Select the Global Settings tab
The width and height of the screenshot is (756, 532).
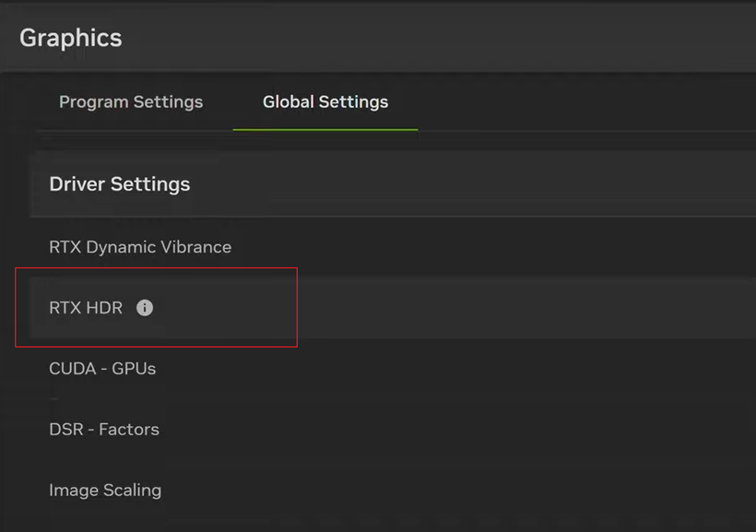[x=325, y=102]
